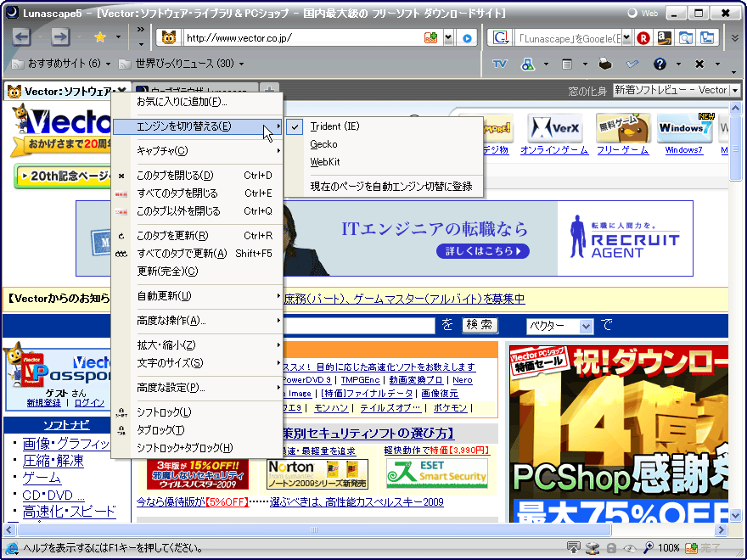Choose お気に入りに追加(F)... from context menu
Viewport: 747px width, 560px height.
pos(197,102)
